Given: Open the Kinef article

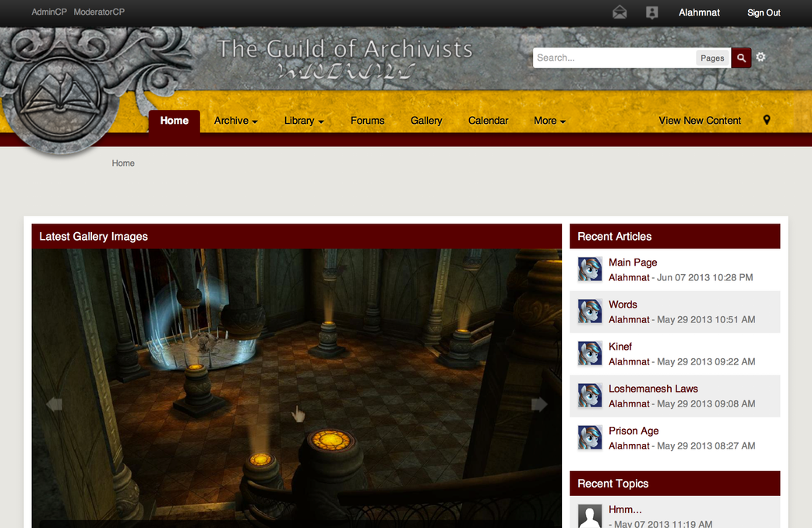Looking at the screenshot, I should [x=620, y=347].
